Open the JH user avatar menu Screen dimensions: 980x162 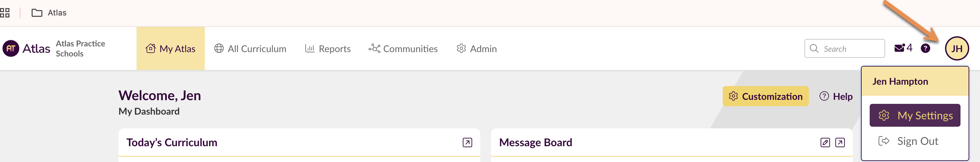956,49
